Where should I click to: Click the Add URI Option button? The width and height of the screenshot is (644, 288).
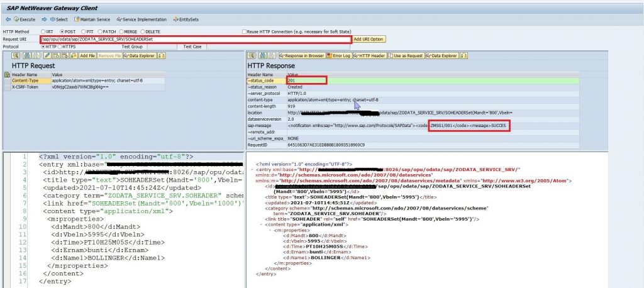(x=369, y=40)
